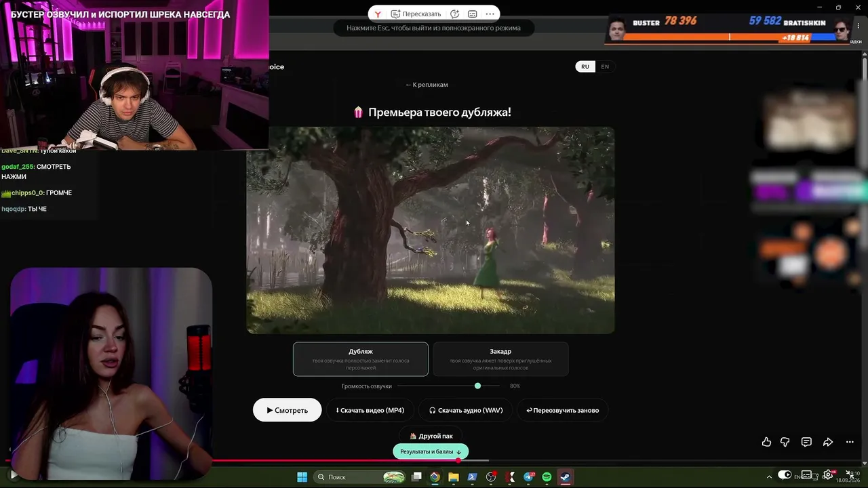Click the 80% volume value label
Screen dimensions: 868x488
[x=515, y=386]
